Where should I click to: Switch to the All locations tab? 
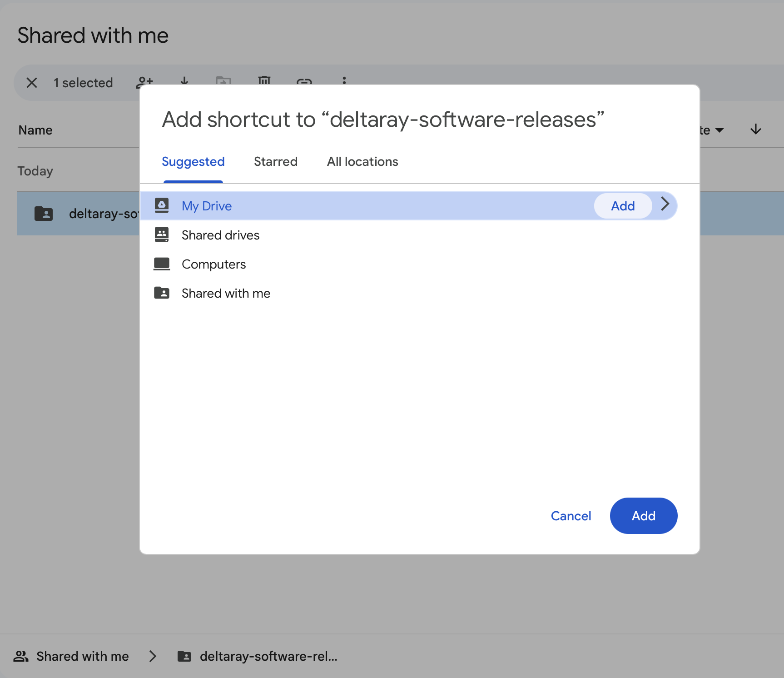(362, 162)
